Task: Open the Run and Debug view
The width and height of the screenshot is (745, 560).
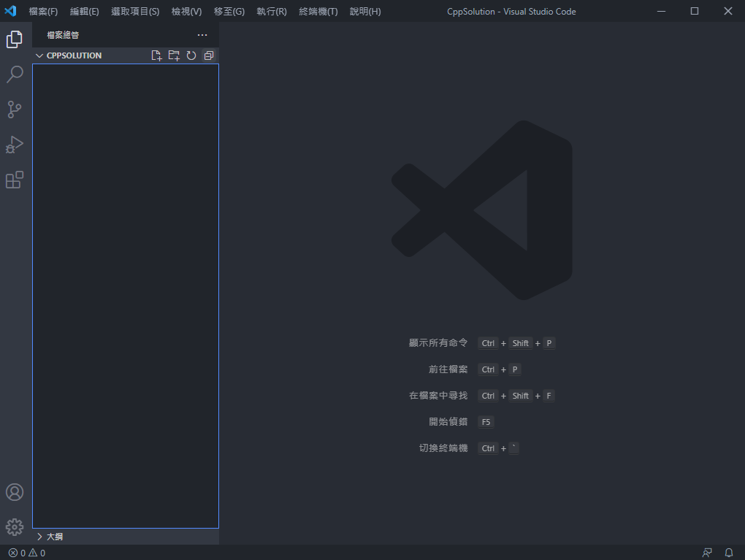Action: pyautogui.click(x=15, y=145)
